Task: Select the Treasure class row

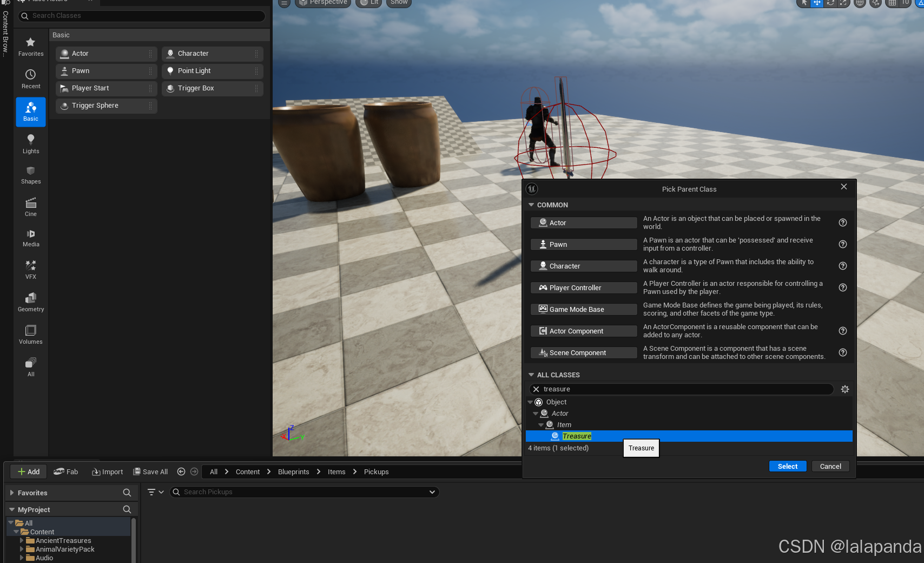Action: pyautogui.click(x=689, y=436)
